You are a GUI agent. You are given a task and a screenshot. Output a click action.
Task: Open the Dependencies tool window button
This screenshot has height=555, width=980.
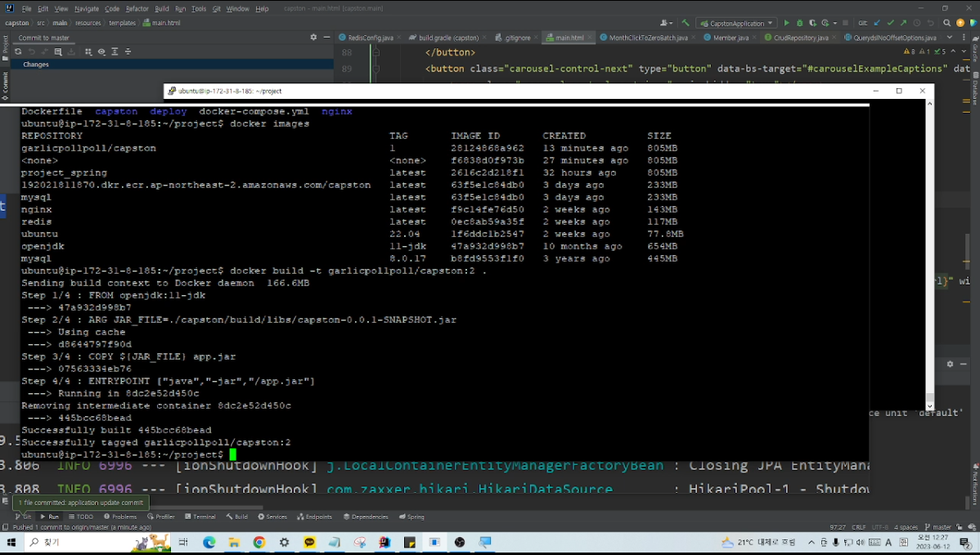pyautogui.click(x=366, y=517)
